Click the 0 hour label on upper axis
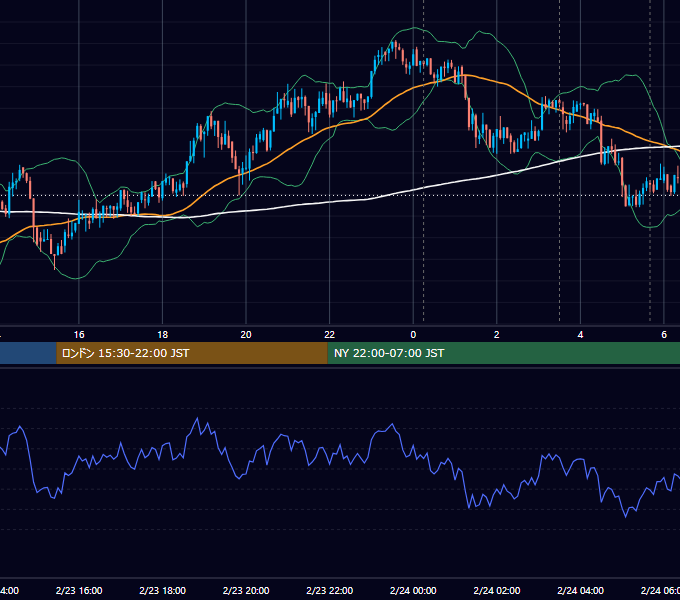Screen dimensions: 680x600 413,334
